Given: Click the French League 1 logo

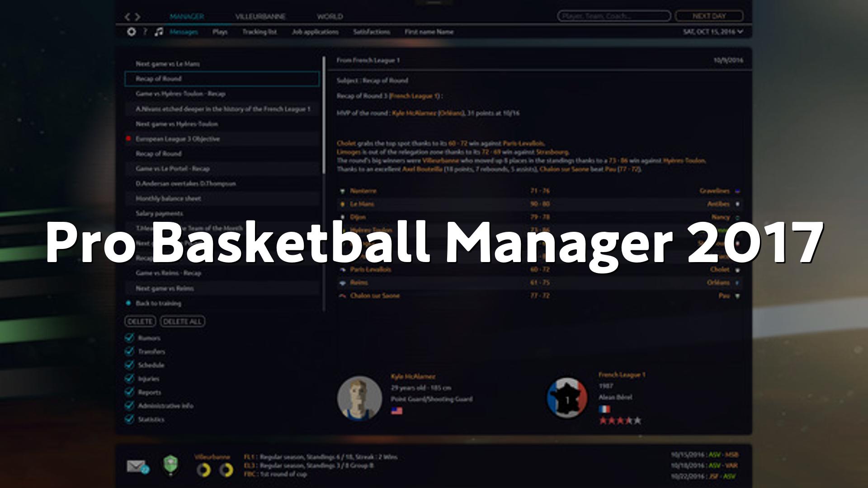Looking at the screenshot, I should (x=566, y=399).
